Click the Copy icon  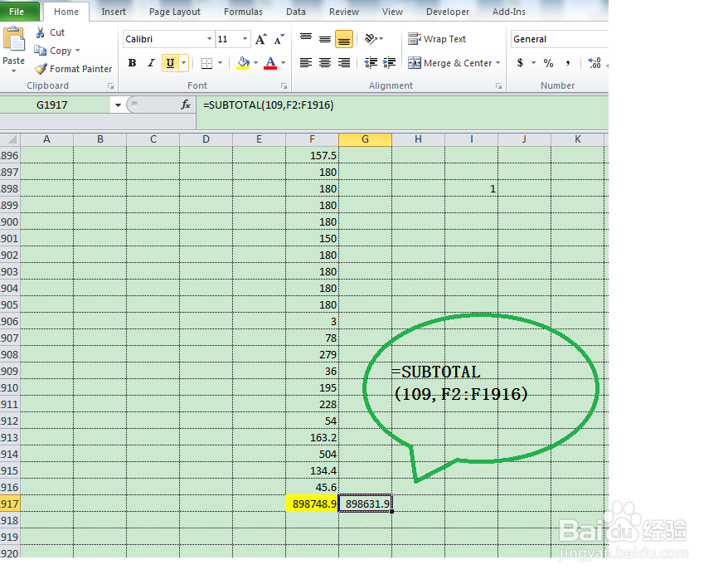coord(41,50)
